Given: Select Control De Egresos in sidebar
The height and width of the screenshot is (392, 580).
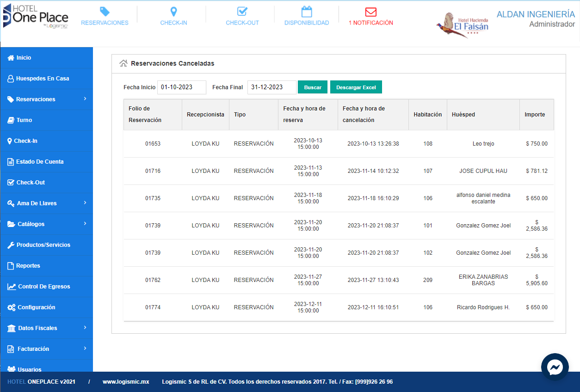Looking at the screenshot, I should [44, 287].
